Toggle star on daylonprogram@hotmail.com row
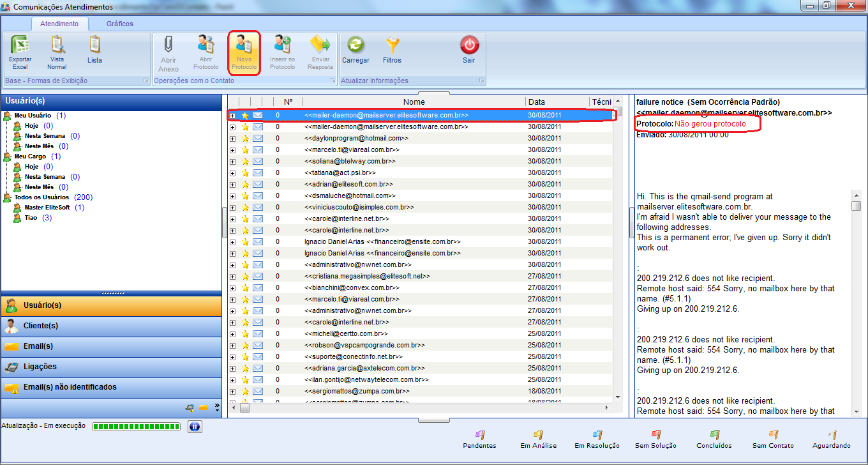 pos(245,139)
